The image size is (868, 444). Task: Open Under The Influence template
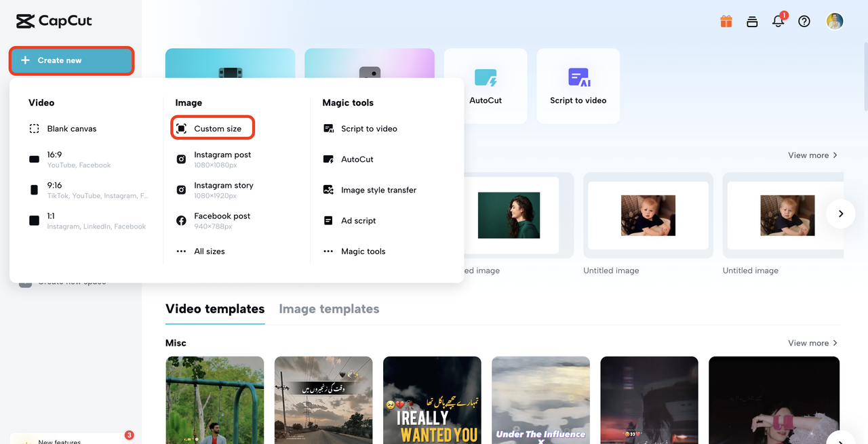pyautogui.click(x=540, y=400)
